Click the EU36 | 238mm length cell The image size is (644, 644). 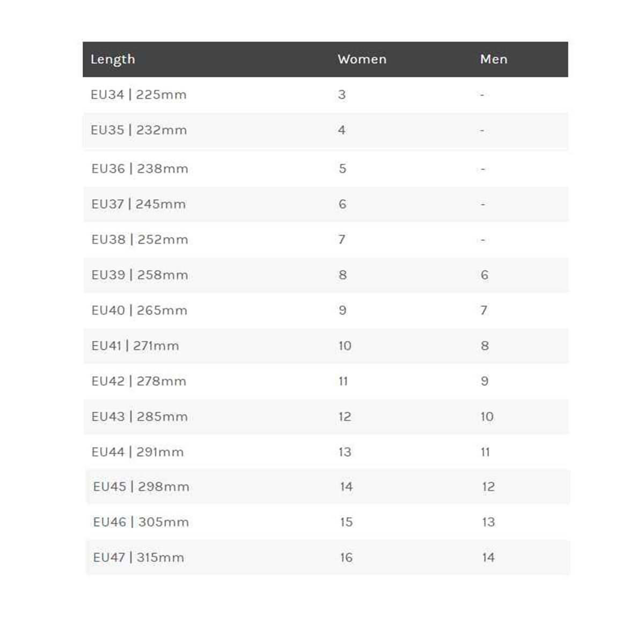point(140,169)
